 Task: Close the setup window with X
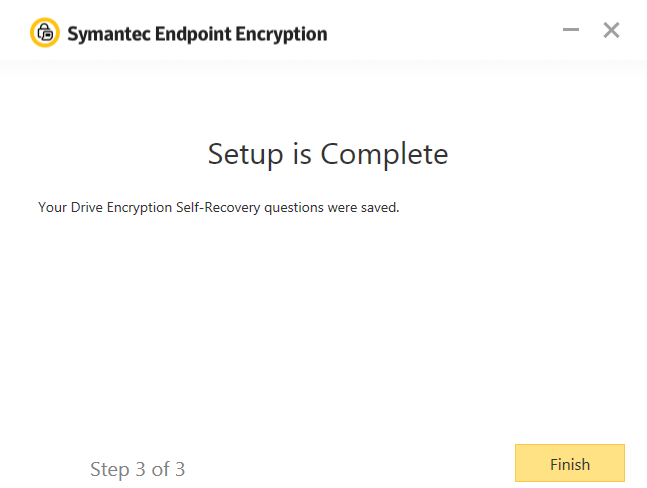pyautogui.click(x=611, y=30)
